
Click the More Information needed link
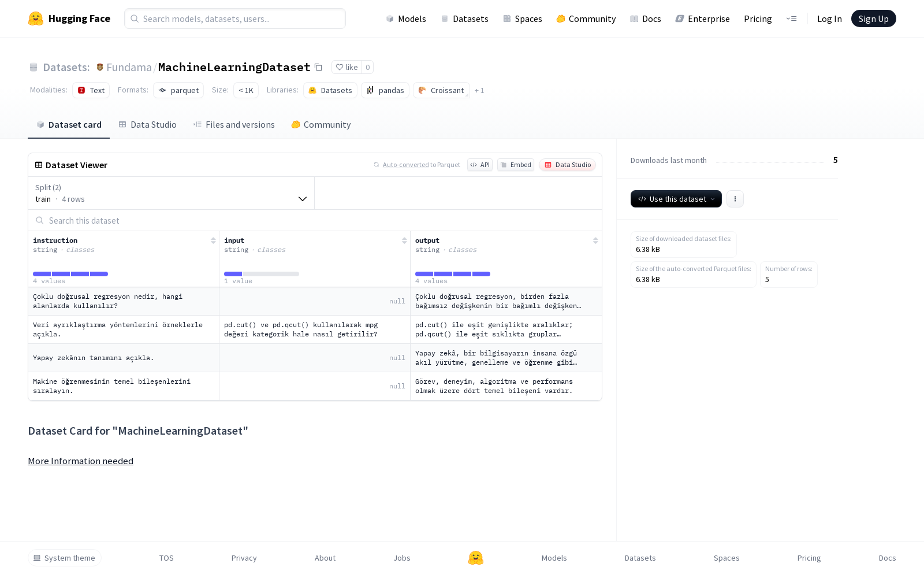81,461
